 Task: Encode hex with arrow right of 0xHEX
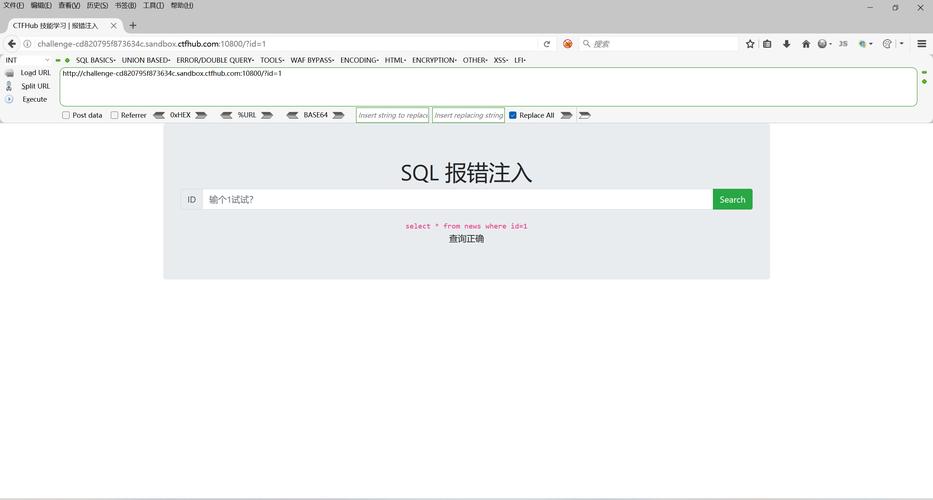point(201,115)
